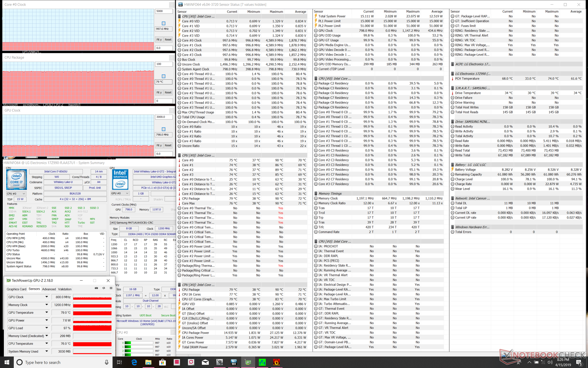Click the Core 0 green clock bar
The width and height of the screenshot is (588, 368).
139,343
